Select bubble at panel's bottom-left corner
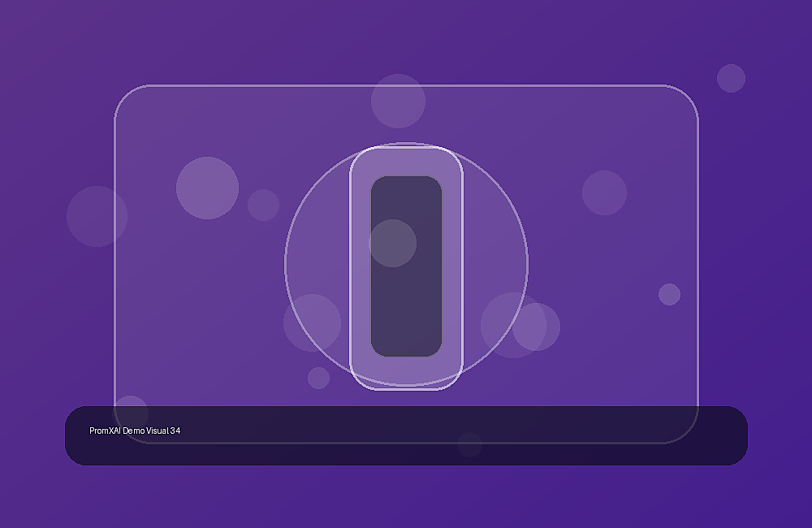 coord(131,413)
